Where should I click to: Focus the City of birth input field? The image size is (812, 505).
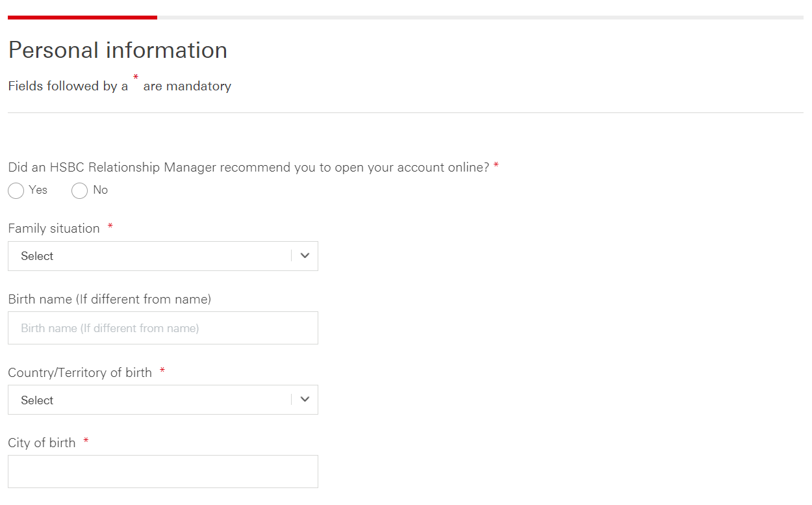163,472
